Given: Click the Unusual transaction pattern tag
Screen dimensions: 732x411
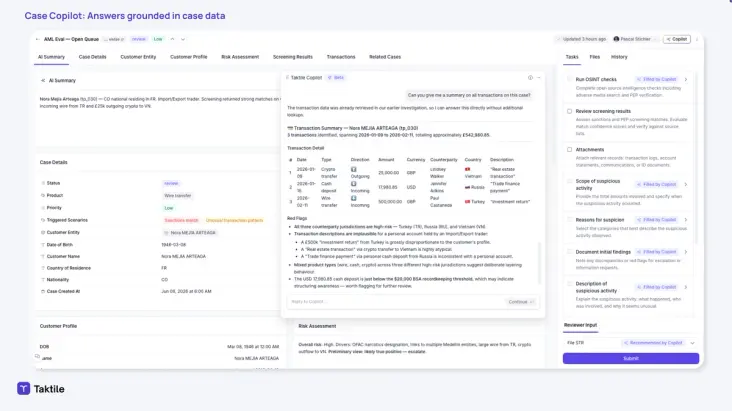Looking at the screenshot, I should (x=234, y=220).
